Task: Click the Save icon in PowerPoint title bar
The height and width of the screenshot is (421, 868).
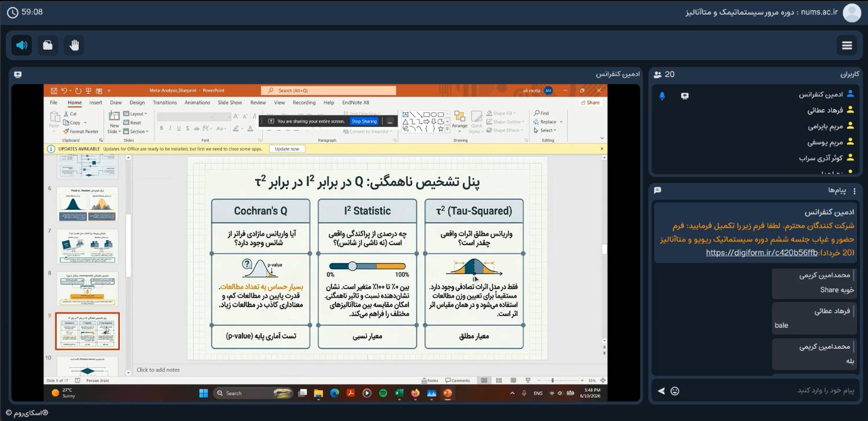Action: 54,90
